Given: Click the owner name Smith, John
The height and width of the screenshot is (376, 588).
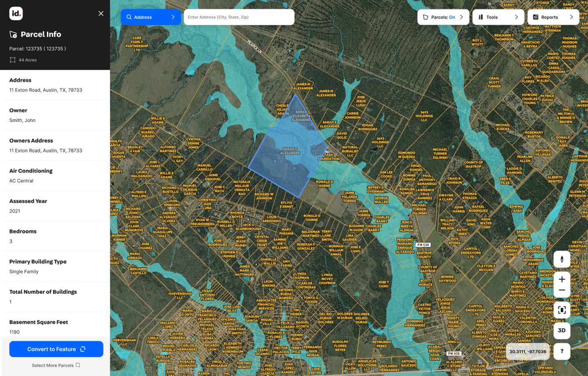Looking at the screenshot, I should 22,120.
